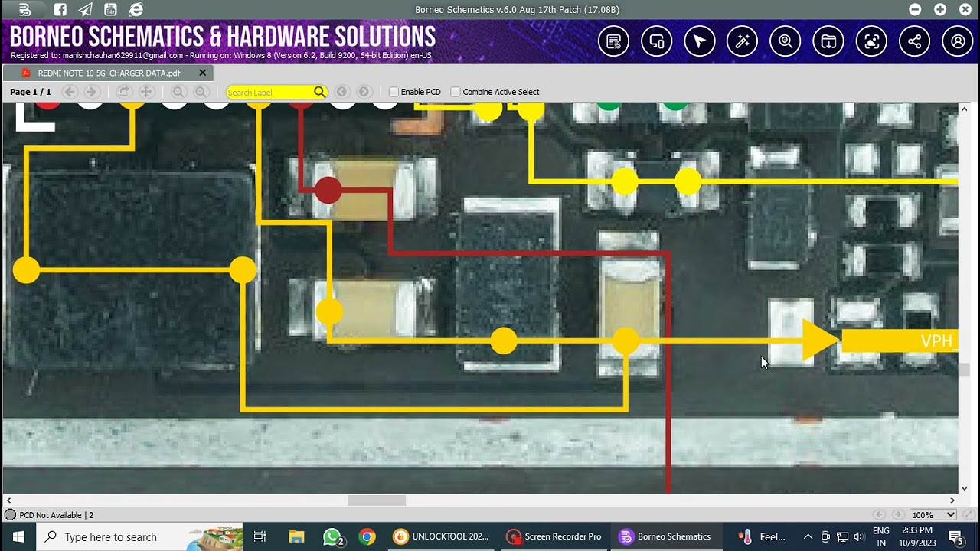Open the user account profile icon

(958, 41)
